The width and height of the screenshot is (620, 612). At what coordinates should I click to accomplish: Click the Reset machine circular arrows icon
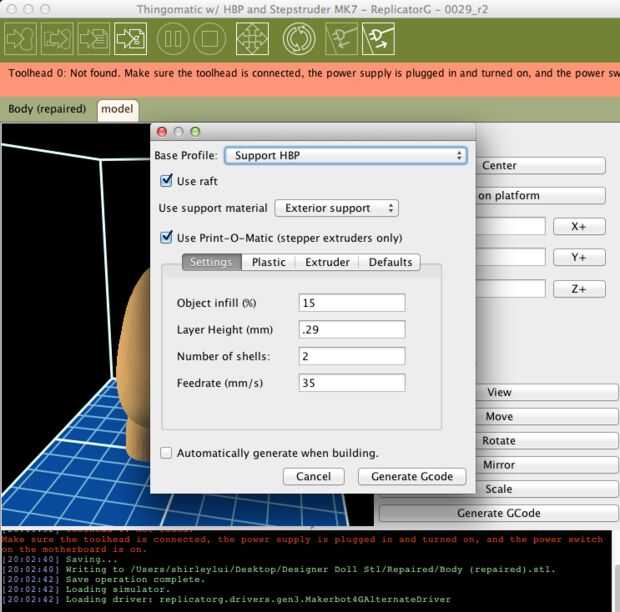coord(298,39)
